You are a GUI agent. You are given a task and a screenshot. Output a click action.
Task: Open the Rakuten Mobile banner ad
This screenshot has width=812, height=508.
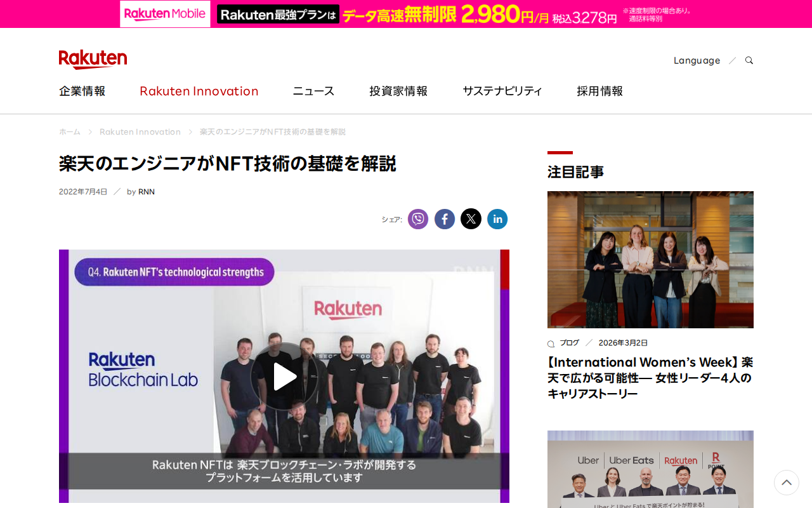pos(406,14)
